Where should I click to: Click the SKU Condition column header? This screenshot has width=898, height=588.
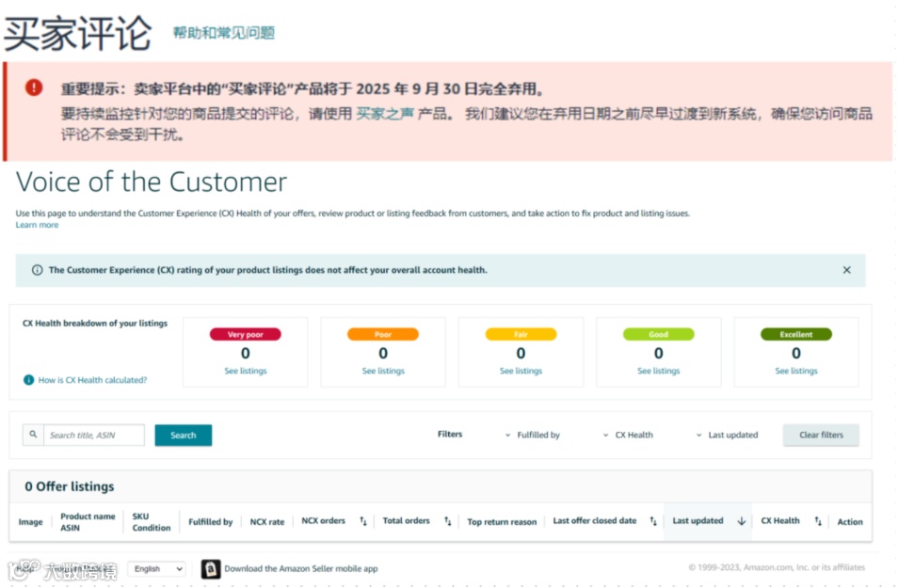152,521
